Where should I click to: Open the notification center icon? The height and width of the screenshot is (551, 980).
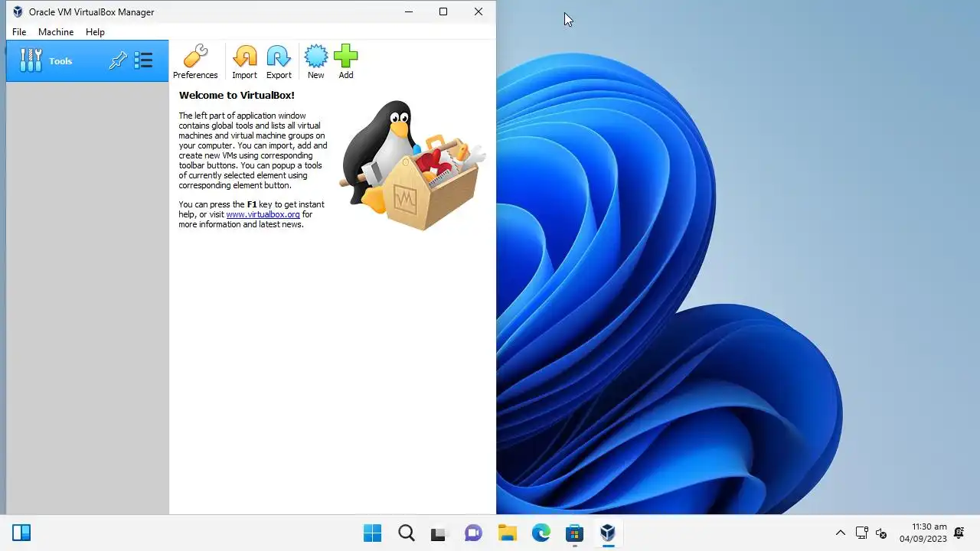coord(959,533)
